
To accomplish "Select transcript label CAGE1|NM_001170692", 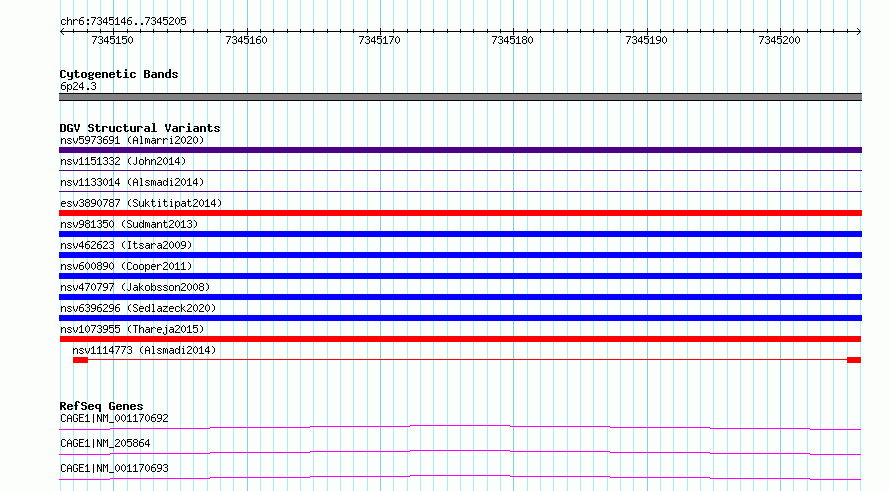I will (114, 418).
